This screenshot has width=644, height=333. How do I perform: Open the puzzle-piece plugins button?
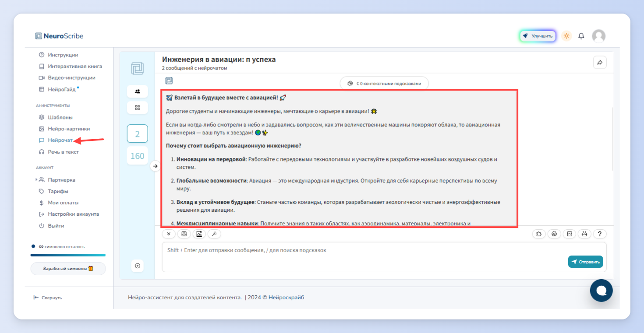point(539,234)
